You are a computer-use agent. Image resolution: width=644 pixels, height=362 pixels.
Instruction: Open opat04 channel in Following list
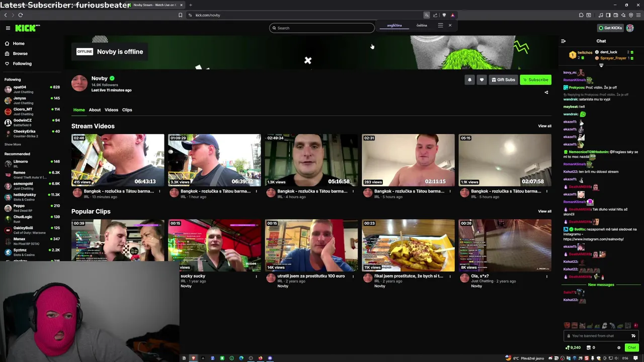coord(32,89)
